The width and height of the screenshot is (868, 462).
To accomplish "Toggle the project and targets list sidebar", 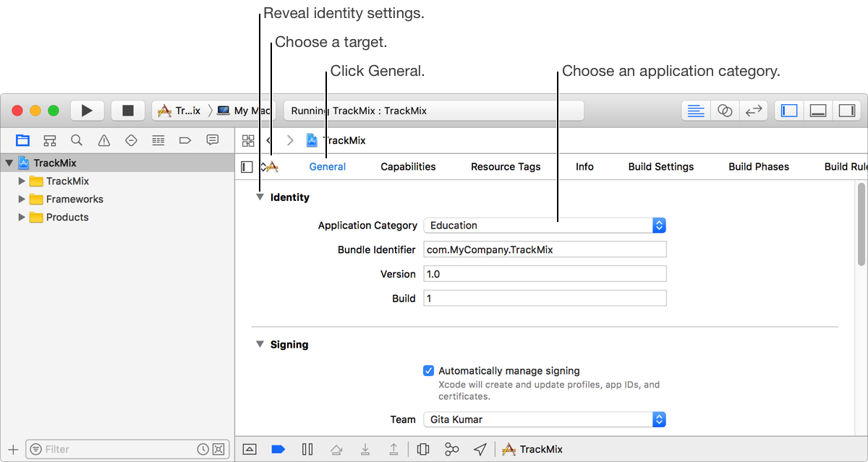I will (247, 167).
